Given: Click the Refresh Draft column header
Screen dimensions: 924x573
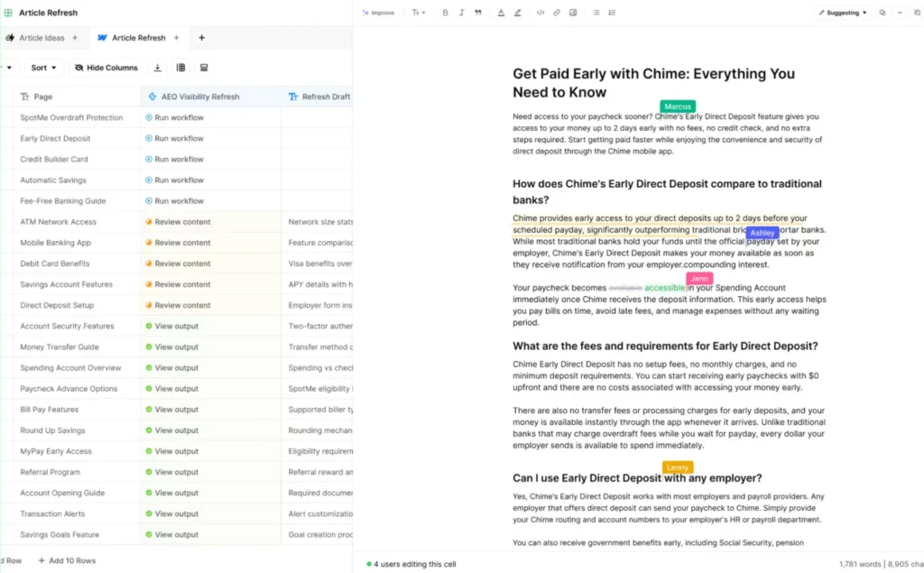Looking at the screenshot, I should tap(318, 97).
